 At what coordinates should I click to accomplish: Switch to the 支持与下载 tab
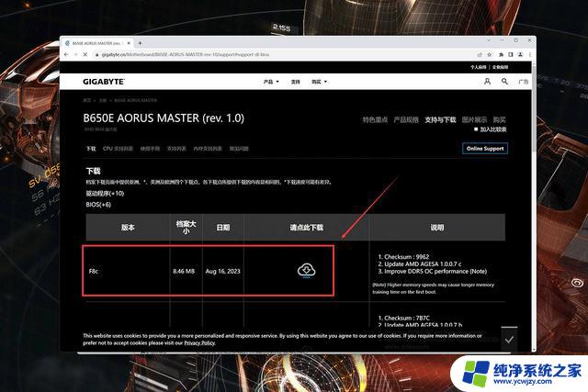(440, 120)
